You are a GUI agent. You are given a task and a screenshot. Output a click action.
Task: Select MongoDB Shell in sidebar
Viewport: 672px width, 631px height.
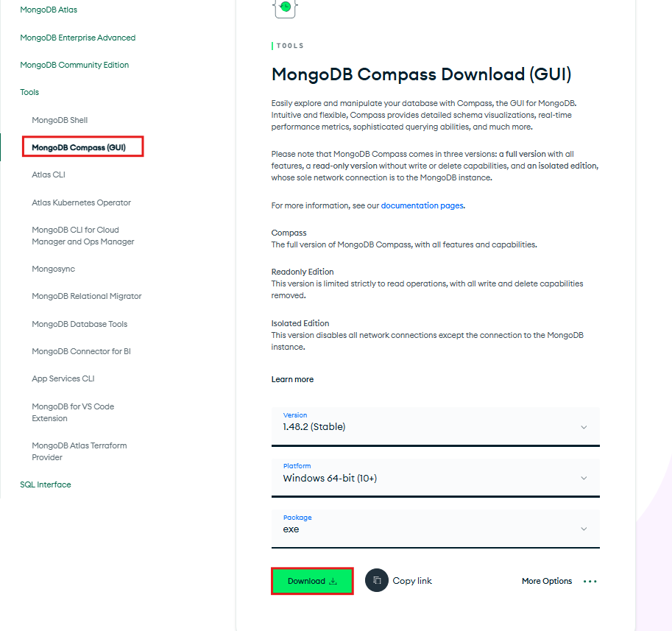[x=60, y=120]
